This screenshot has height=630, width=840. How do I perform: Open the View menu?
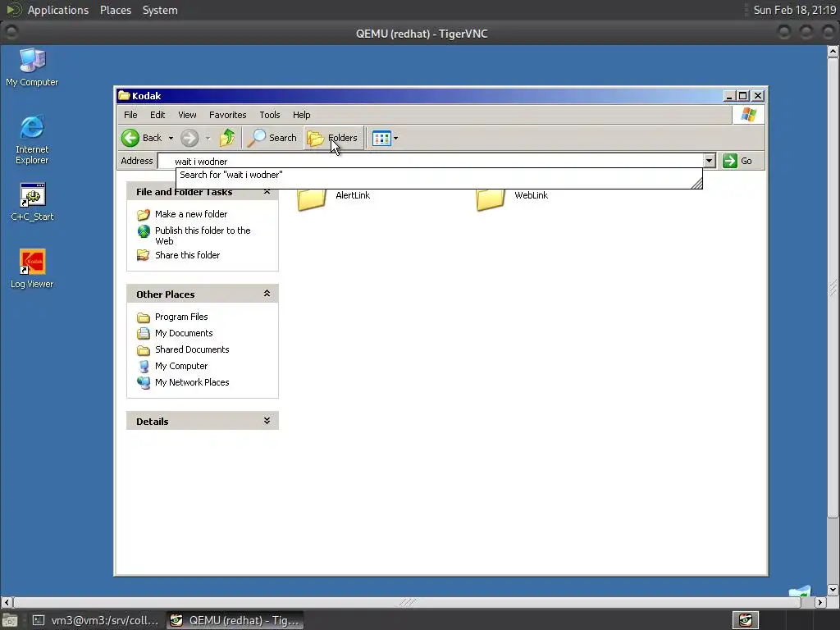tap(188, 115)
